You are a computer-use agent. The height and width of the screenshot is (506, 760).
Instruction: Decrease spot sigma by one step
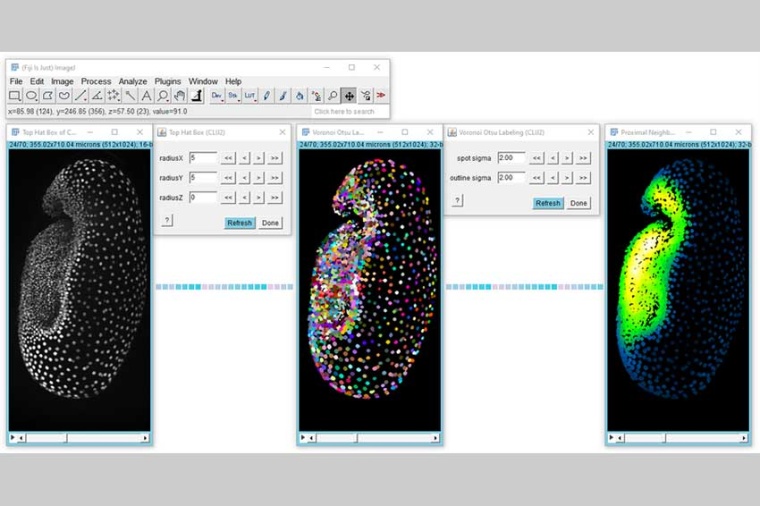[x=552, y=158]
